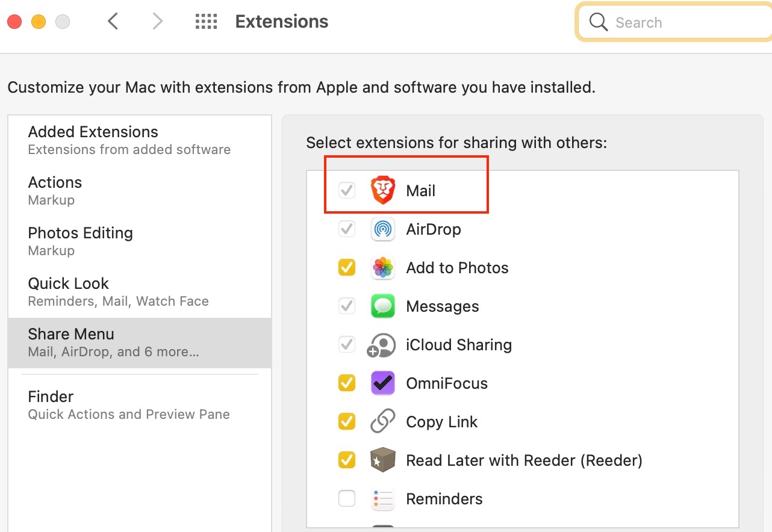Image resolution: width=772 pixels, height=532 pixels.
Task: Select Photos Editing in the sidebar
Action: point(140,241)
